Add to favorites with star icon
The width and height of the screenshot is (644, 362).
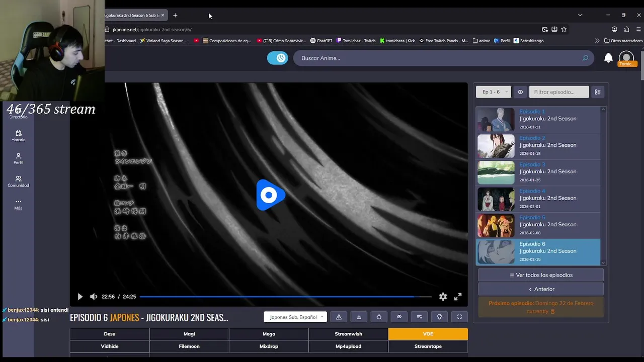pos(379,317)
